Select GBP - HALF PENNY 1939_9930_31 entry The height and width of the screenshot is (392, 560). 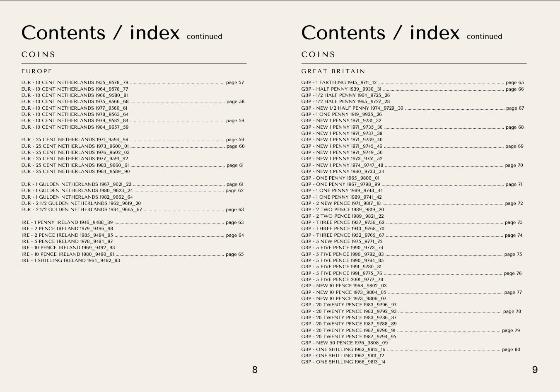pyautogui.click(x=341, y=89)
